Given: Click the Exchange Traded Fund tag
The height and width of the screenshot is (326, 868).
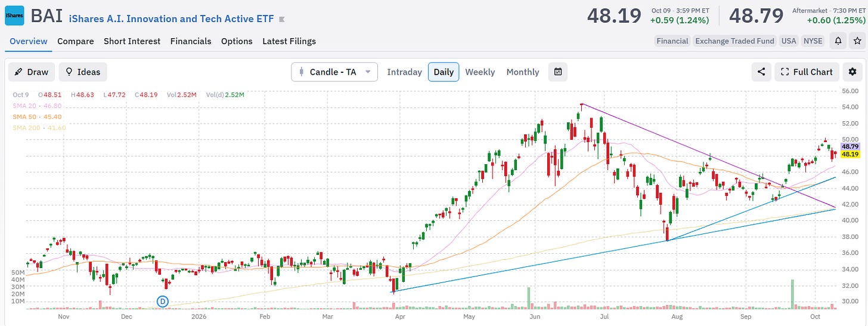Looking at the screenshot, I should click(734, 41).
